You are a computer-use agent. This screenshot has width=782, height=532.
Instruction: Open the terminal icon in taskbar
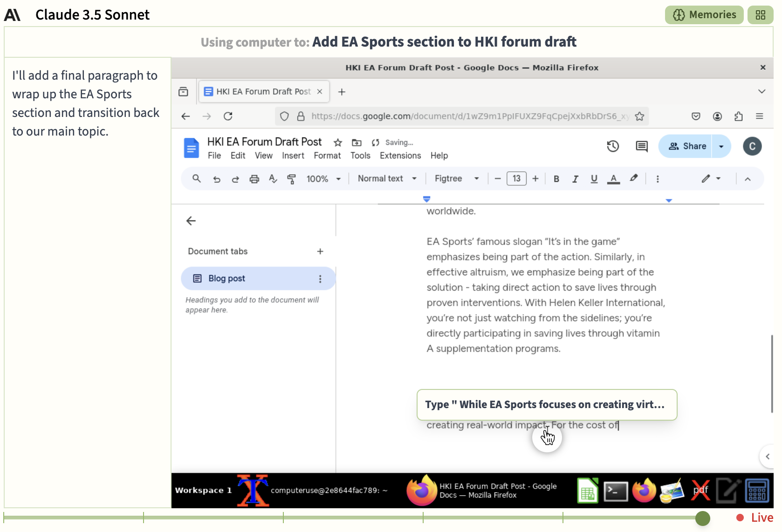[x=616, y=491]
